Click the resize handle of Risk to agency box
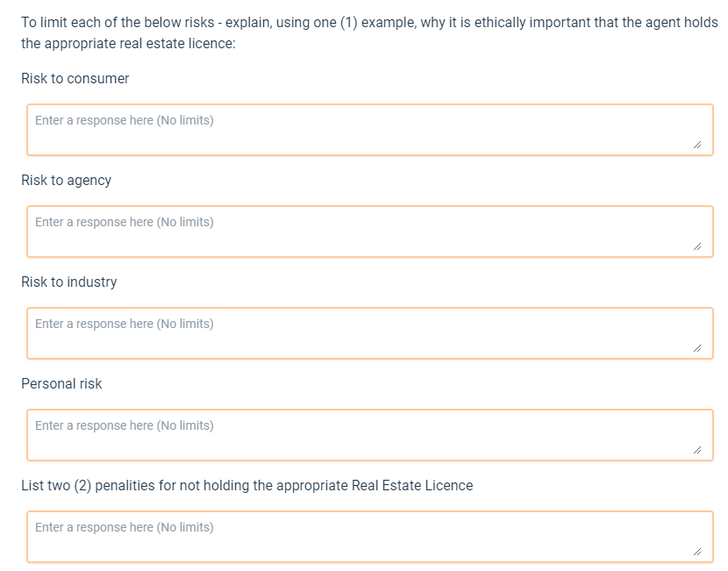Image resolution: width=728 pixels, height=571 pixels. (x=697, y=246)
